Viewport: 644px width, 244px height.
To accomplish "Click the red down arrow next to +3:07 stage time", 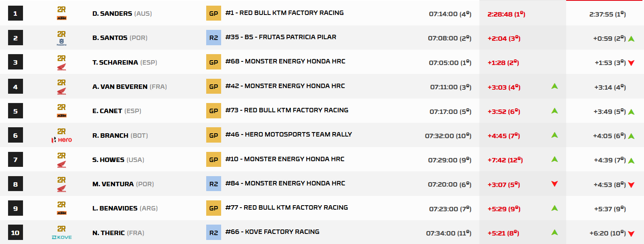I will [554, 184].
